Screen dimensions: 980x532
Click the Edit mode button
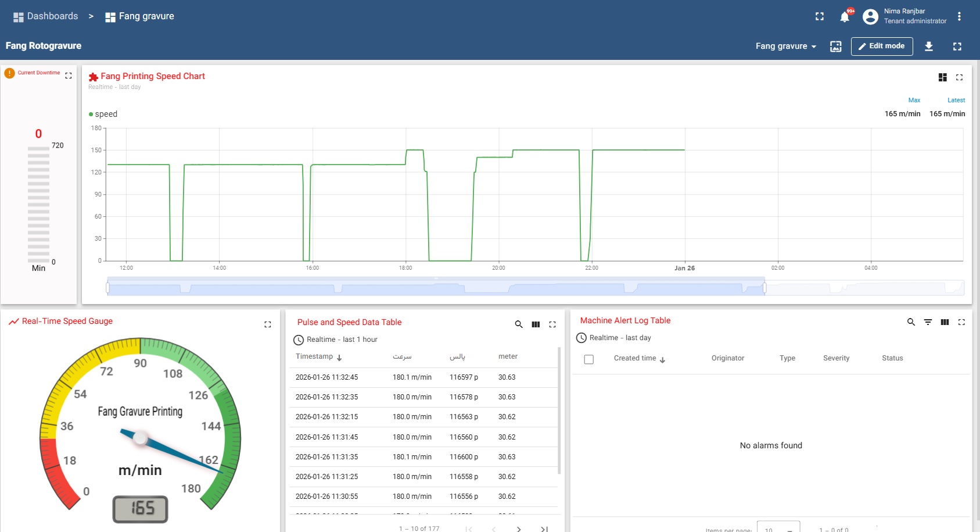(x=881, y=46)
